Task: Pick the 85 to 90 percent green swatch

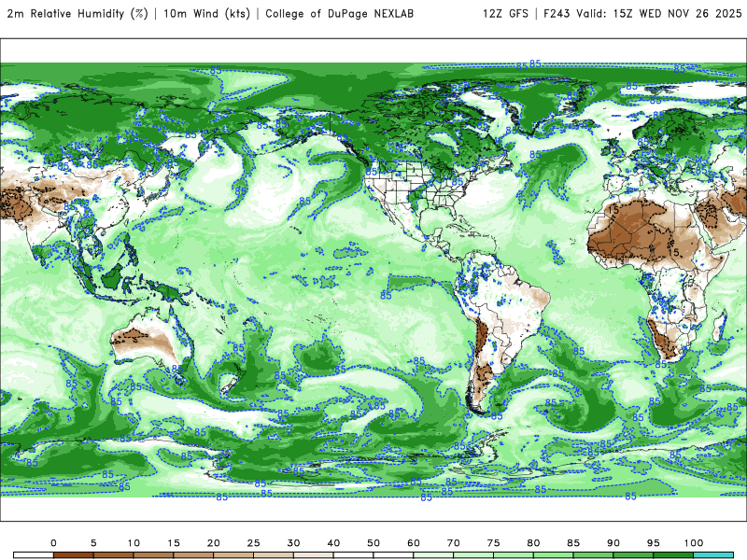Action: point(594,555)
